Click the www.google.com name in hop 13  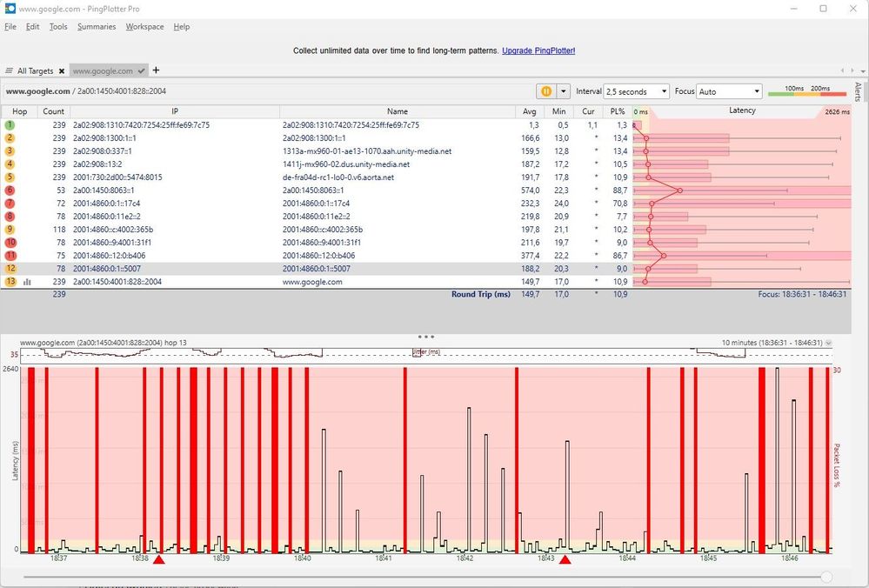click(x=312, y=282)
